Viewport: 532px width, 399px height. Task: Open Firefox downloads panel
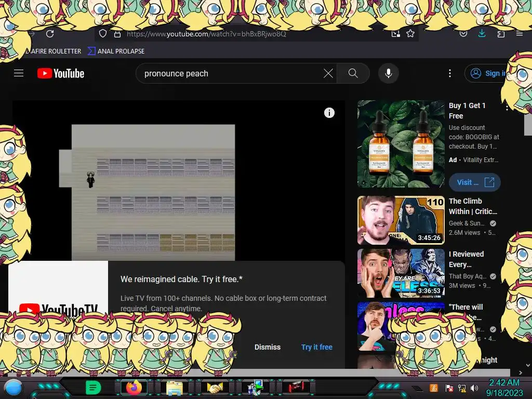(482, 33)
